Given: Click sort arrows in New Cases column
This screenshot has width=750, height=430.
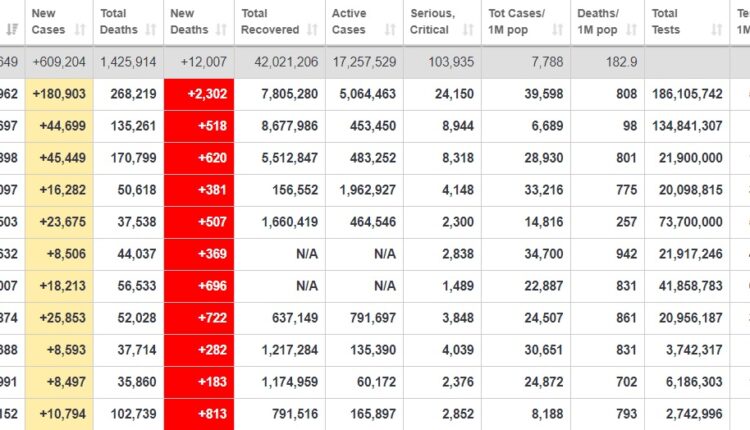Looking at the screenshot, I should (80, 30).
